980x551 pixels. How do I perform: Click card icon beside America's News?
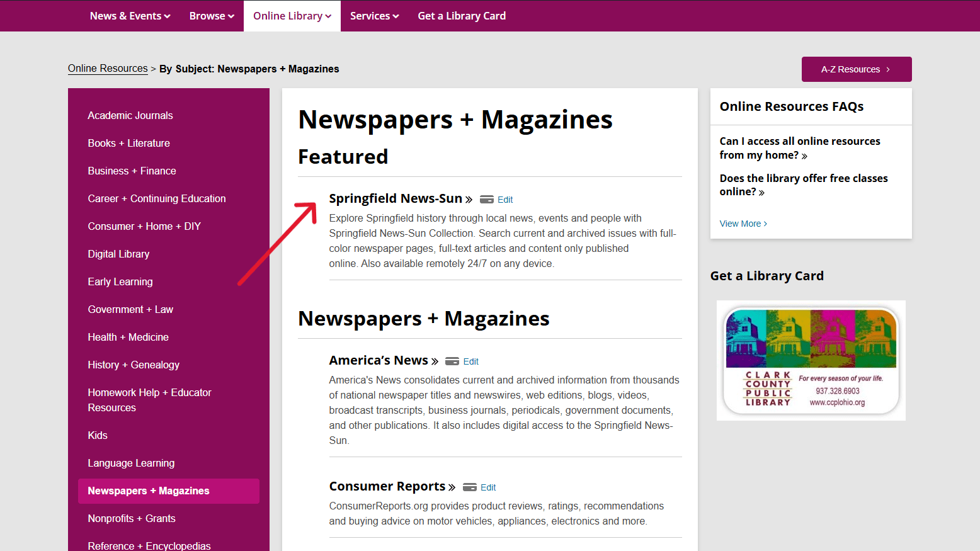coord(452,361)
